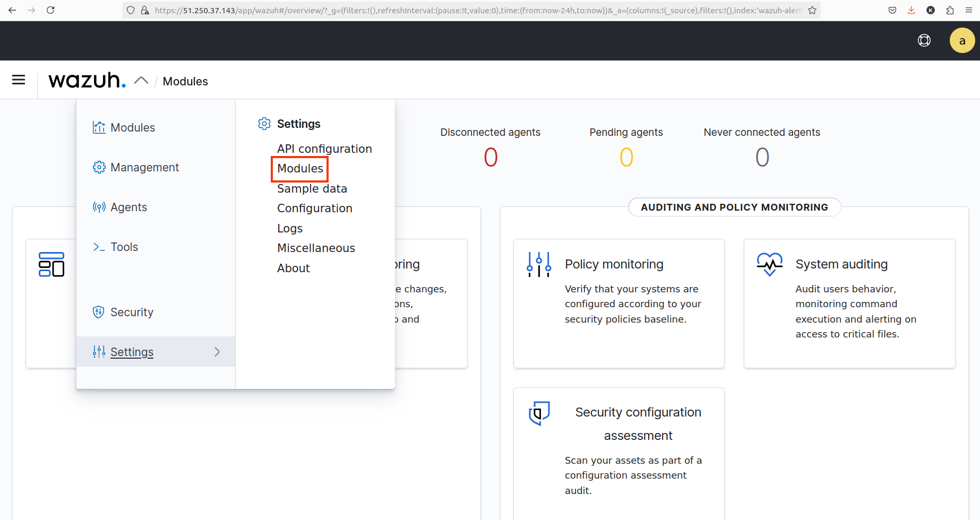The image size is (980, 520).
Task: Open the browser downloads icon
Action: click(x=912, y=10)
